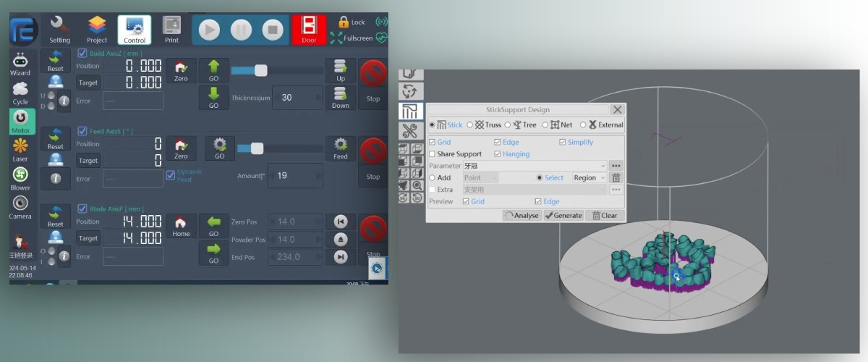Open the Wizard panel in sidebar
The width and height of the screenshot is (868, 362).
(x=20, y=64)
